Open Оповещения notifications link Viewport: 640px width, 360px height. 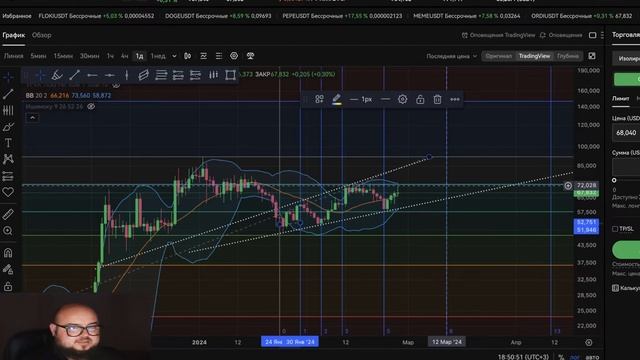point(561,36)
